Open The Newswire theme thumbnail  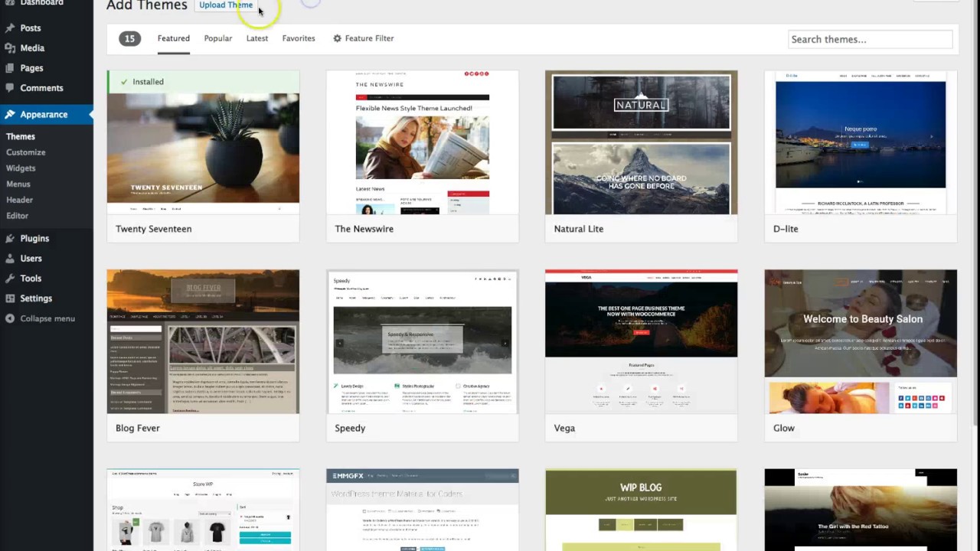[x=423, y=142]
